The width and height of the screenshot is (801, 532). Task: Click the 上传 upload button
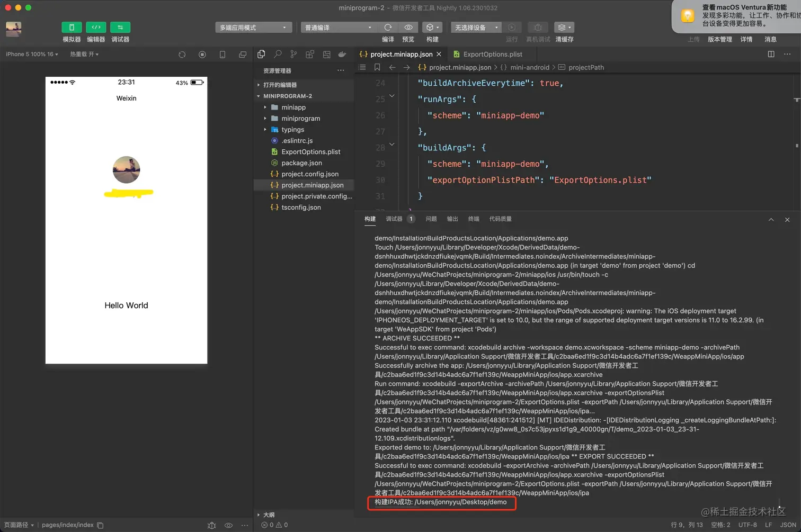coord(693,40)
